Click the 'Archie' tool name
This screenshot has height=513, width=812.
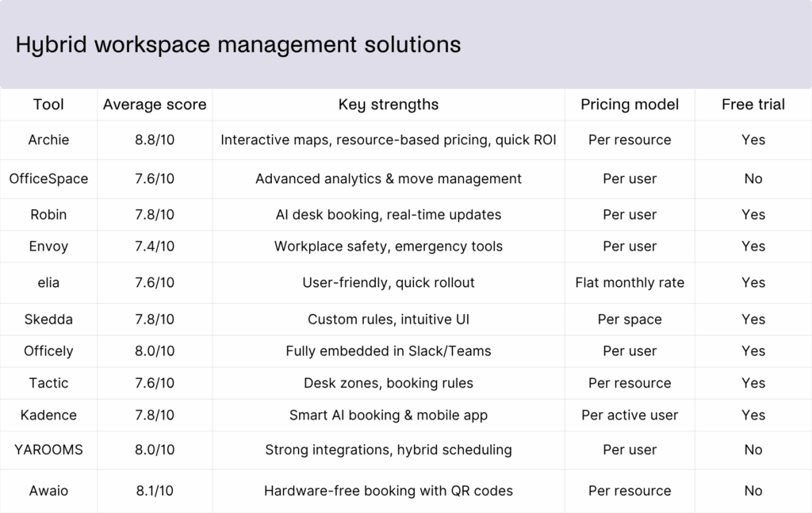tap(48, 140)
